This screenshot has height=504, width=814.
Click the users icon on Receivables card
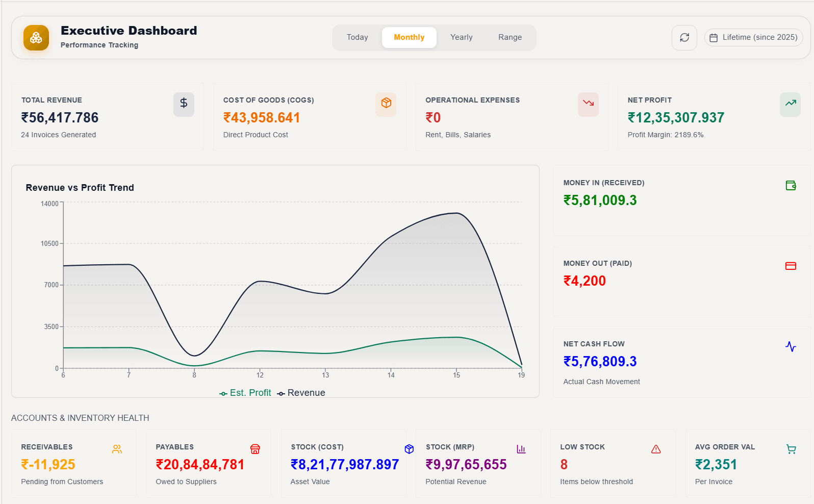point(117,449)
